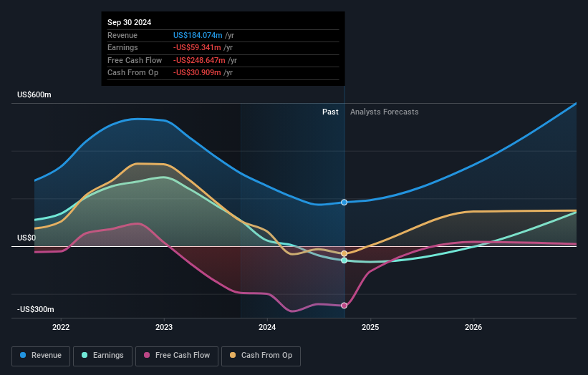Click the 2023 x-axis label
The width and height of the screenshot is (588, 375).
[164, 328]
